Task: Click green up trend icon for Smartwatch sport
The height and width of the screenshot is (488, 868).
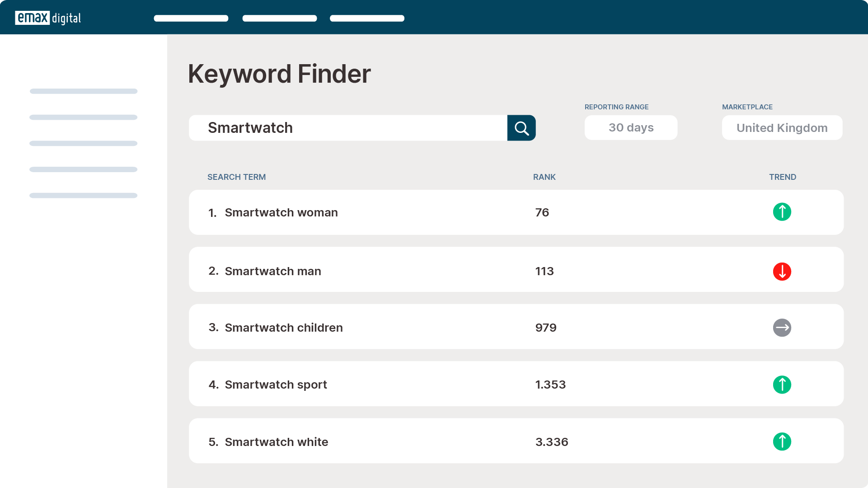Action: coord(782,385)
